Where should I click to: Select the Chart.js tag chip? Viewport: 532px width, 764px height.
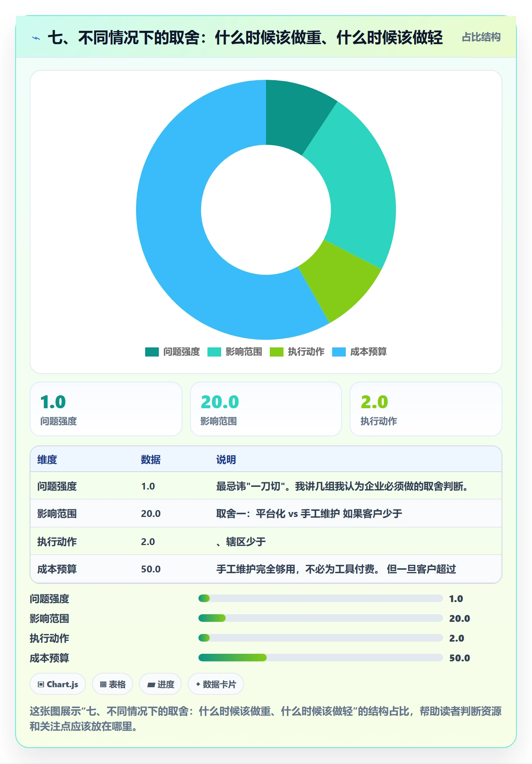click(x=58, y=684)
